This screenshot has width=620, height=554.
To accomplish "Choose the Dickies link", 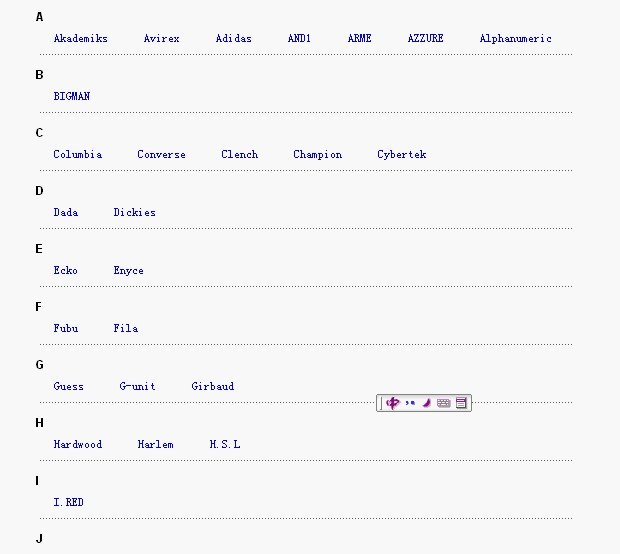I will point(134,213).
